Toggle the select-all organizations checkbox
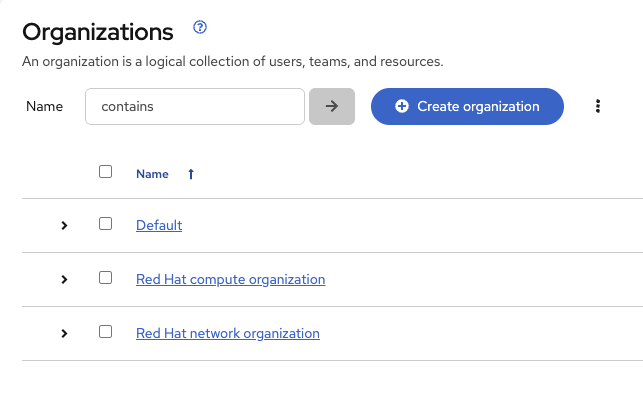The height and width of the screenshot is (401, 643). pyautogui.click(x=105, y=171)
